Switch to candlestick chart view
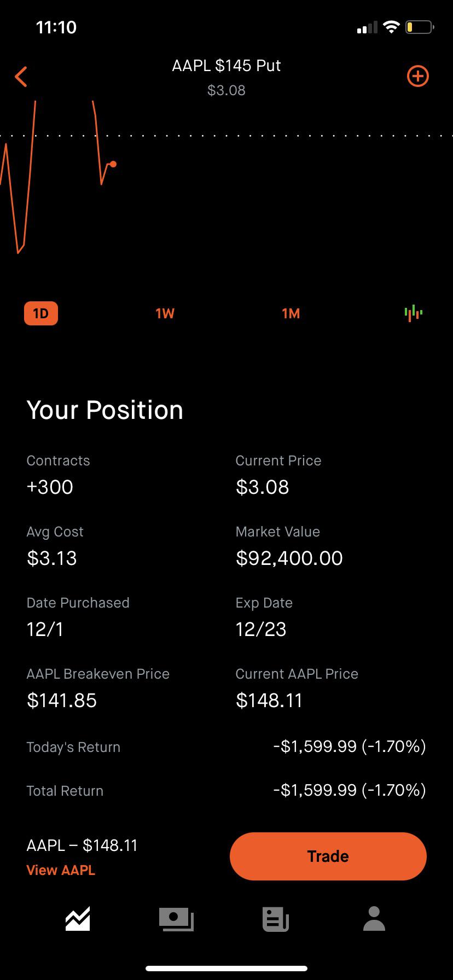 pos(414,313)
